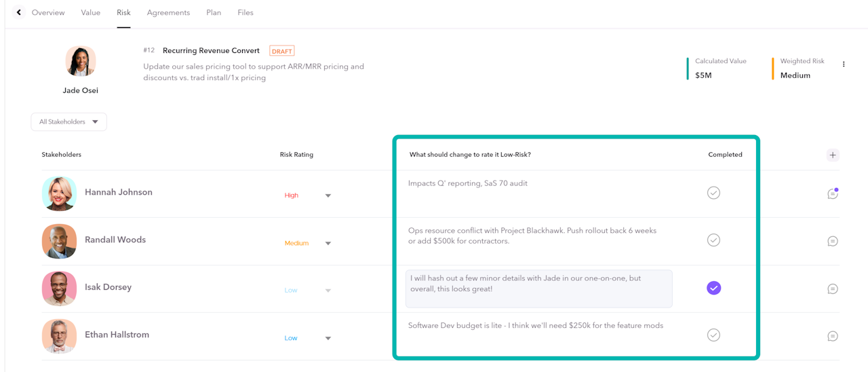The width and height of the screenshot is (868, 372).
Task: Uncheck Isak Dorsey's completed checkmark
Action: click(x=713, y=288)
